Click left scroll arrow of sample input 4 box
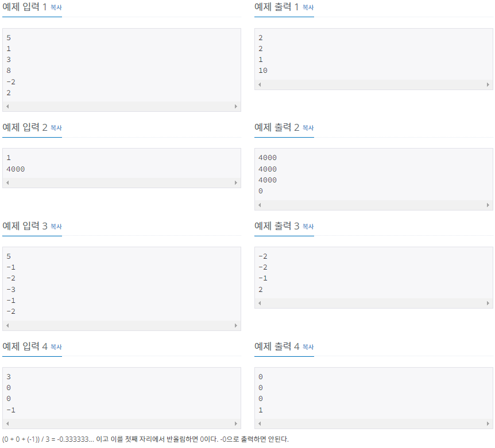 click(7, 424)
